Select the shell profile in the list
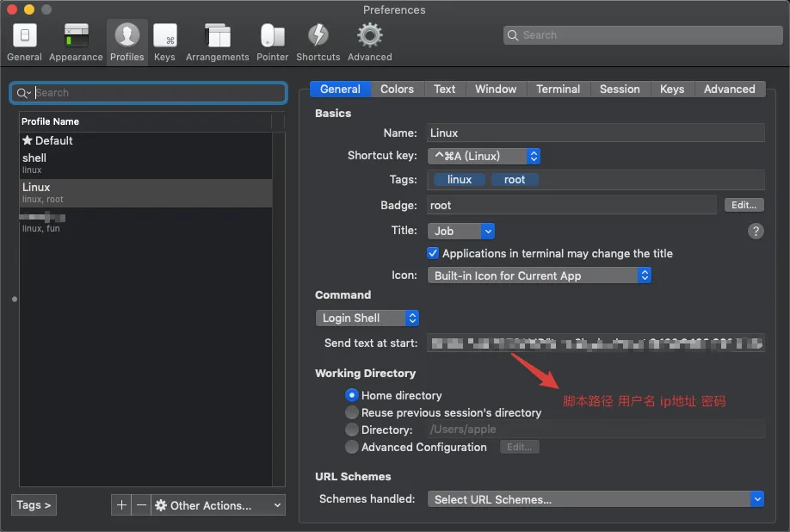This screenshot has width=790, height=532. coord(145,164)
